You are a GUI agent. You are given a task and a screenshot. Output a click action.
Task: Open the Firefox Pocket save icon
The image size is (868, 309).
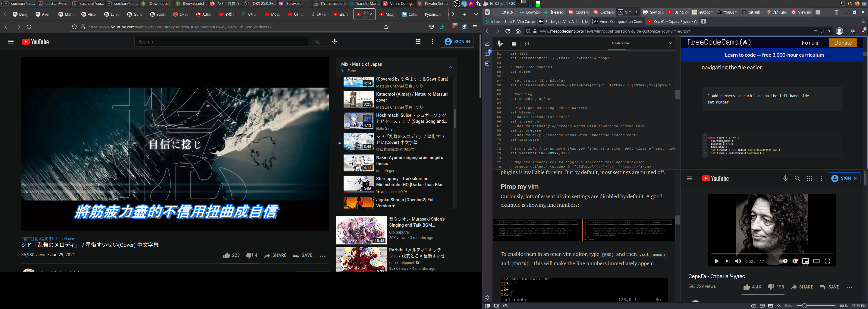click(431, 27)
